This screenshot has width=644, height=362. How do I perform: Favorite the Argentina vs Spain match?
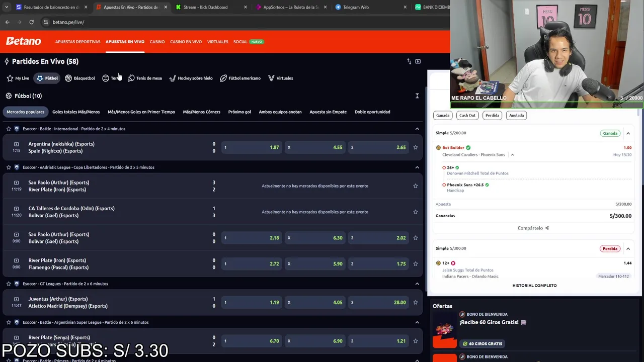click(416, 147)
